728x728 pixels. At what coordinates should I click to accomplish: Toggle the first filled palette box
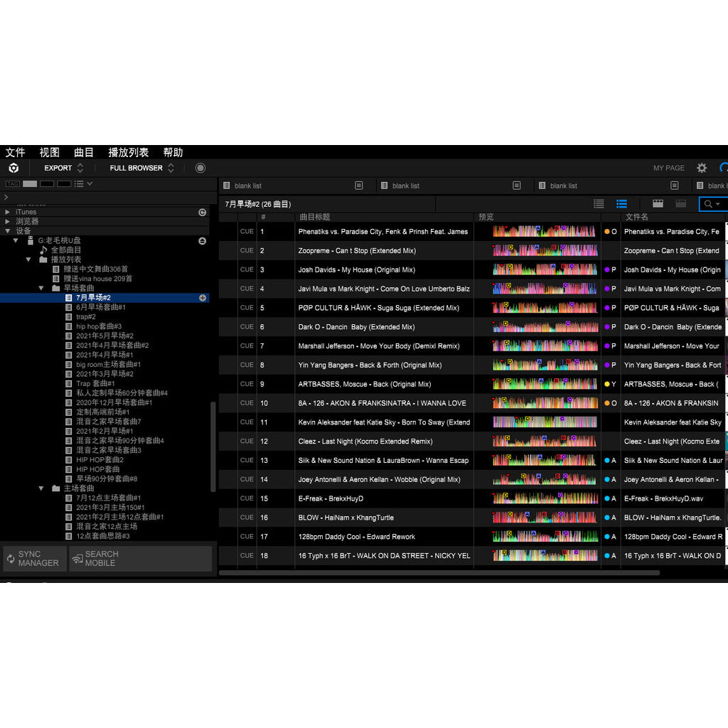[x=30, y=184]
